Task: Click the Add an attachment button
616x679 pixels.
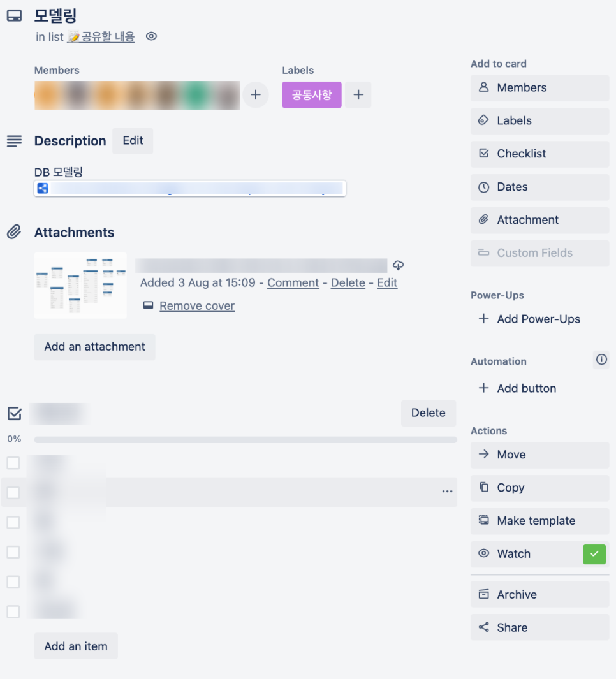Action: point(94,346)
